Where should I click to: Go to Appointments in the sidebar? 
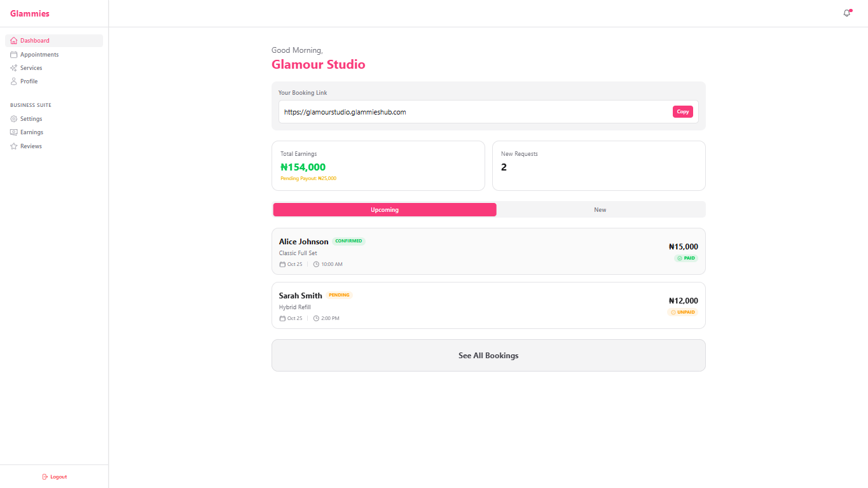pos(54,55)
